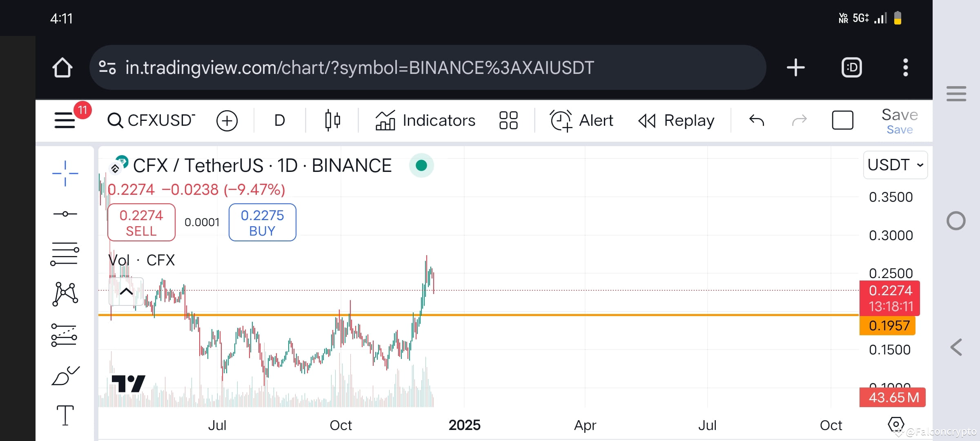The height and width of the screenshot is (441, 980).
Task: Click the BUY 0.2275 button
Action: (x=262, y=222)
